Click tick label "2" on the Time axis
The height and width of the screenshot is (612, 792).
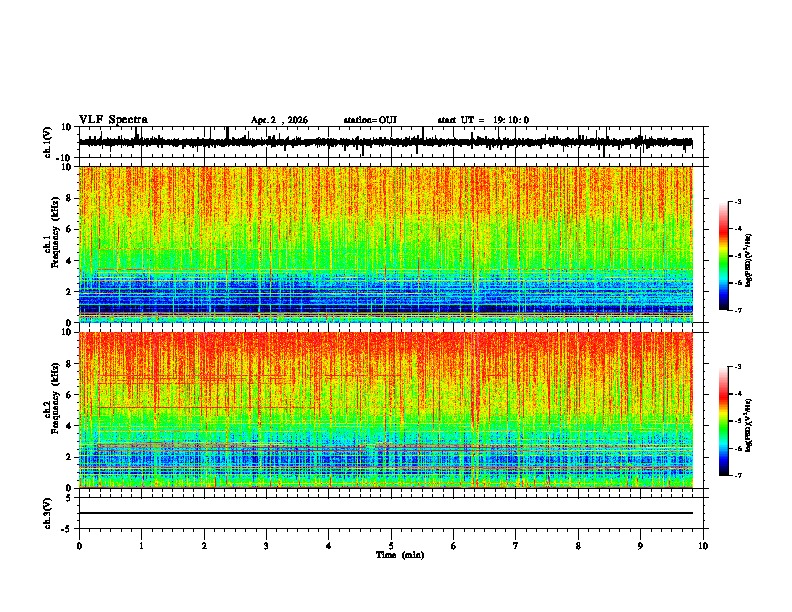tap(204, 546)
